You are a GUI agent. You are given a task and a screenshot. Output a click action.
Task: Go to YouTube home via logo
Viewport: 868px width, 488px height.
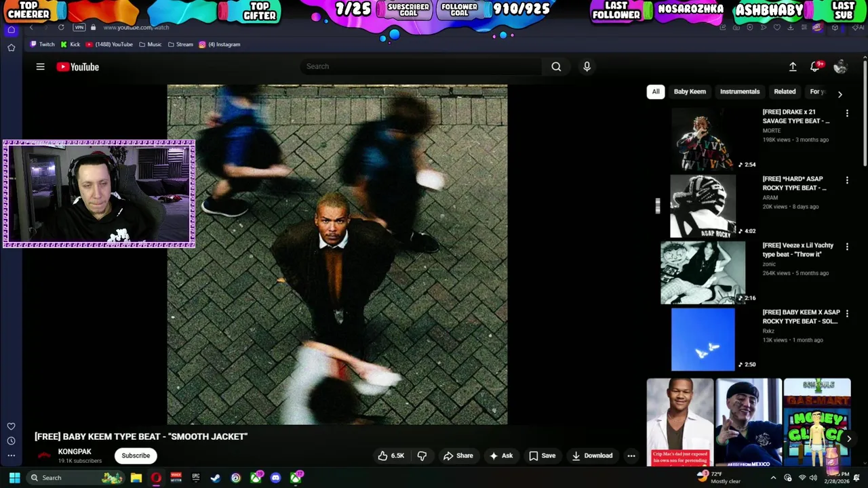(78, 66)
